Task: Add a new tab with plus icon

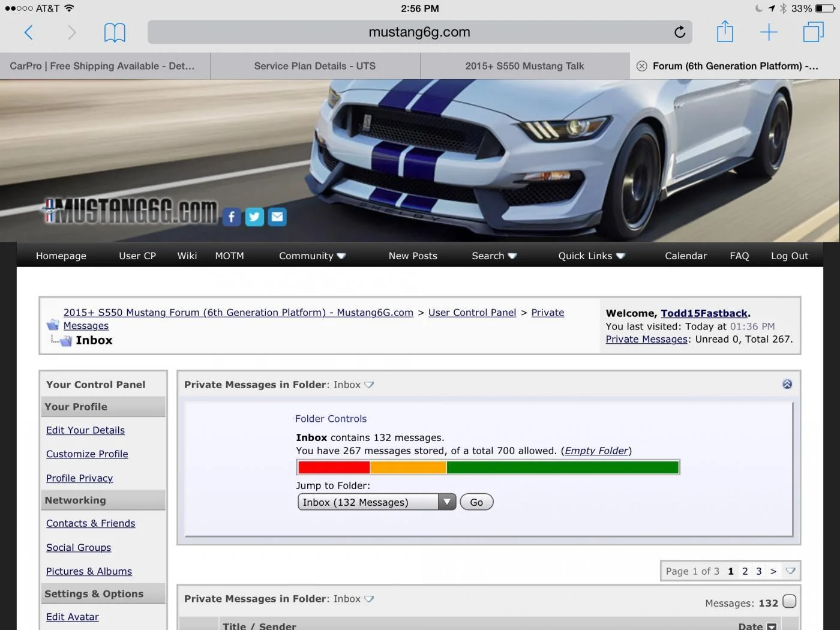Action: [x=769, y=32]
